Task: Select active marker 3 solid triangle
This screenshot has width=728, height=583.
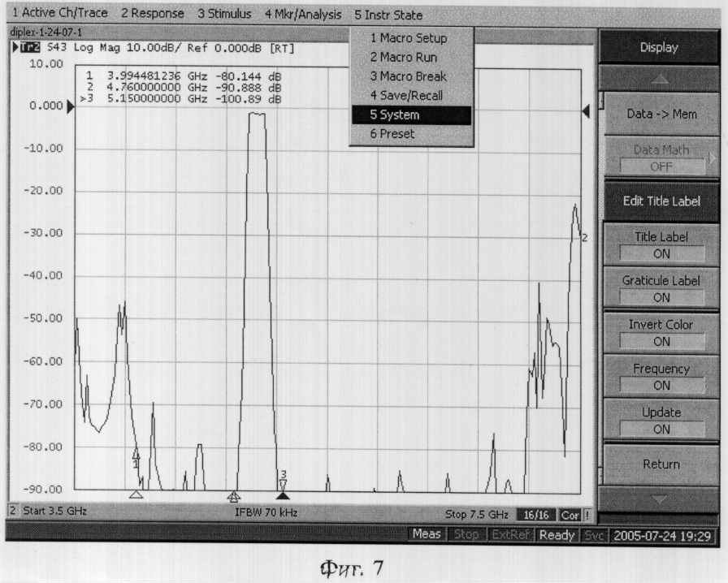Action: point(283,494)
